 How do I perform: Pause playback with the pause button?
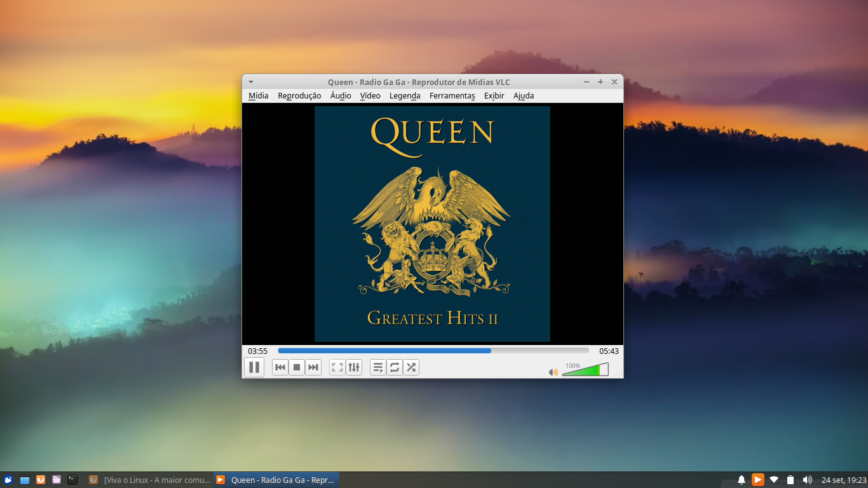click(254, 367)
